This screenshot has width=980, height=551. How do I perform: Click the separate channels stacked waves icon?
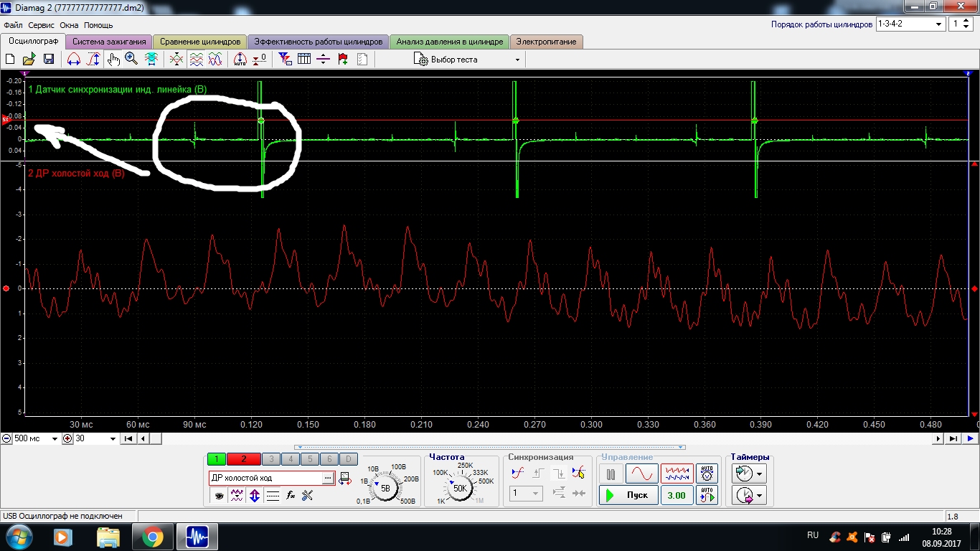(196, 60)
